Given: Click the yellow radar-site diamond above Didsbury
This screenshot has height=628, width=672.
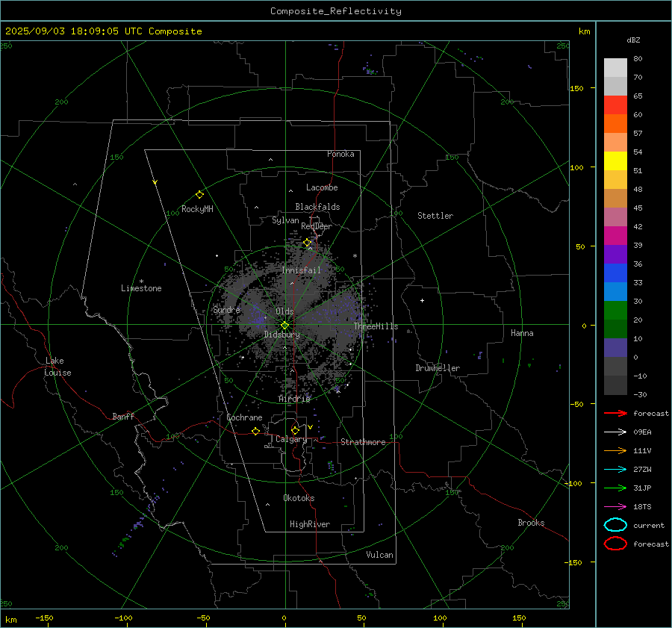Looking at the screenshot, I should coord(284,326).
